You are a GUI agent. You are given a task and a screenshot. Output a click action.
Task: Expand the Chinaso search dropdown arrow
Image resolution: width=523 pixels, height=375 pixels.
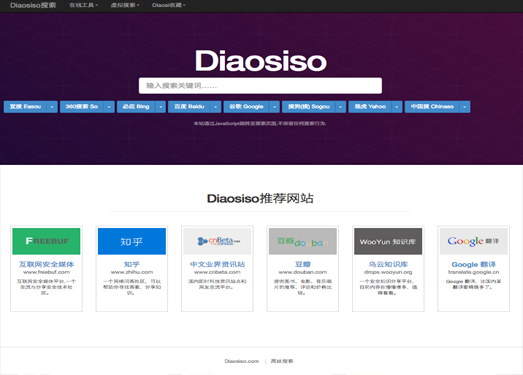tap(465, 107)
